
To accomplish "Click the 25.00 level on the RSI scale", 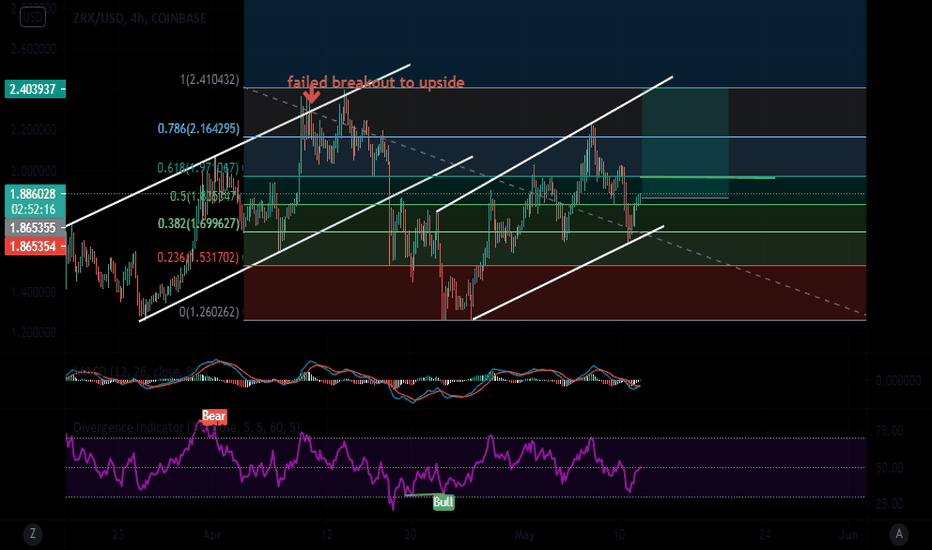I will tap(889, 504).
